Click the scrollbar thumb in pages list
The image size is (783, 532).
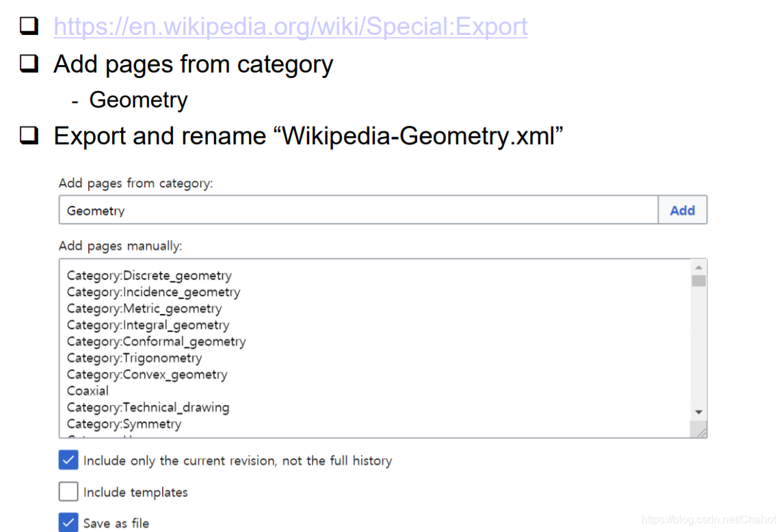(x=699, y=281)
